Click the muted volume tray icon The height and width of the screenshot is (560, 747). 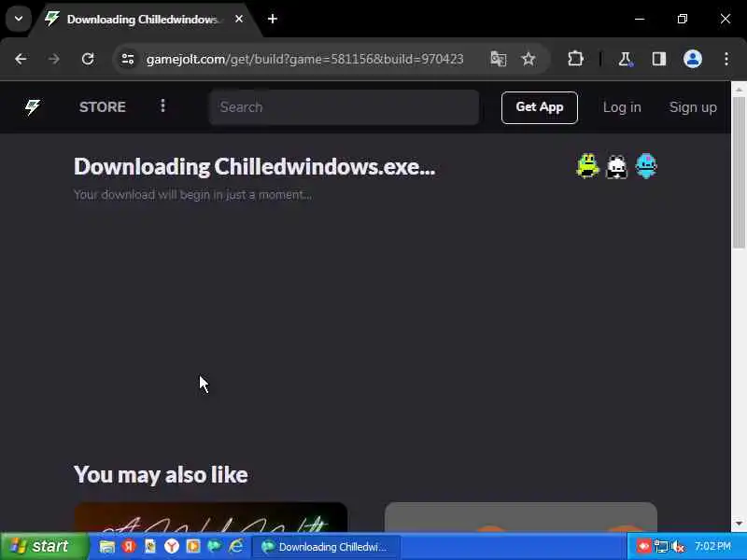pos(678,547)
